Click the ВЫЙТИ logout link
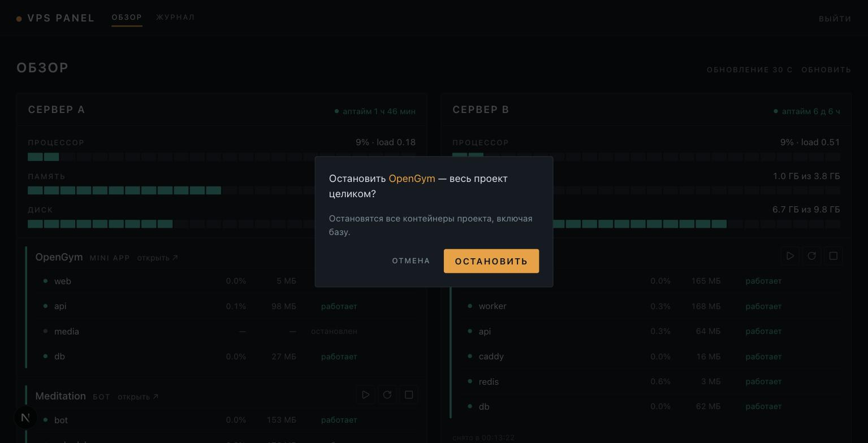This screenshot has height=443, width=868. [x=835, y=19]
